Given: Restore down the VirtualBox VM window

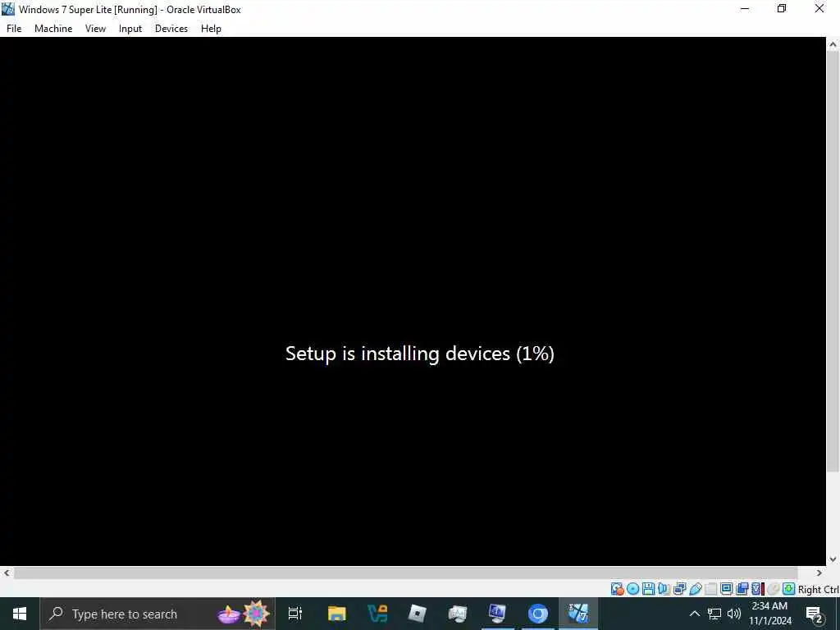Looking at the screenshot, I should [782, 8].
